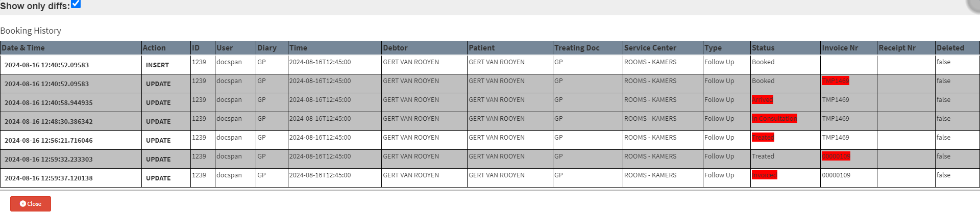Click the Service Center column header

[650, 48]
